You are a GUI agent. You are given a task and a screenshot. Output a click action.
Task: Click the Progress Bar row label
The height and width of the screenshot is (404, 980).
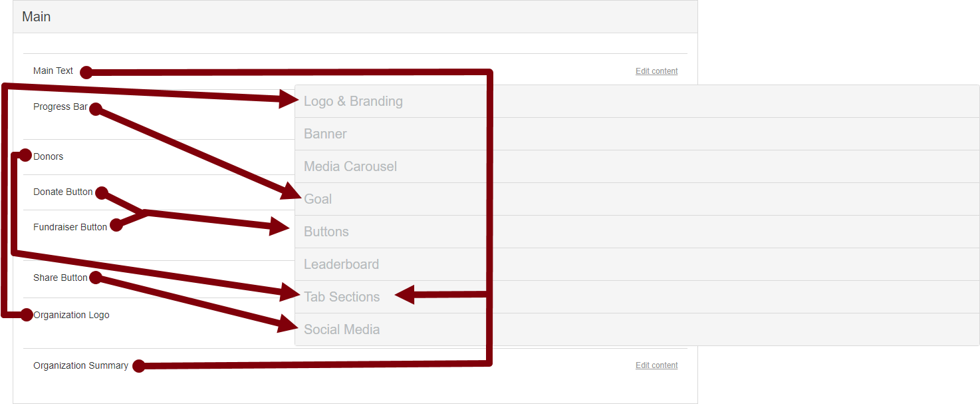tap(61, 106)
